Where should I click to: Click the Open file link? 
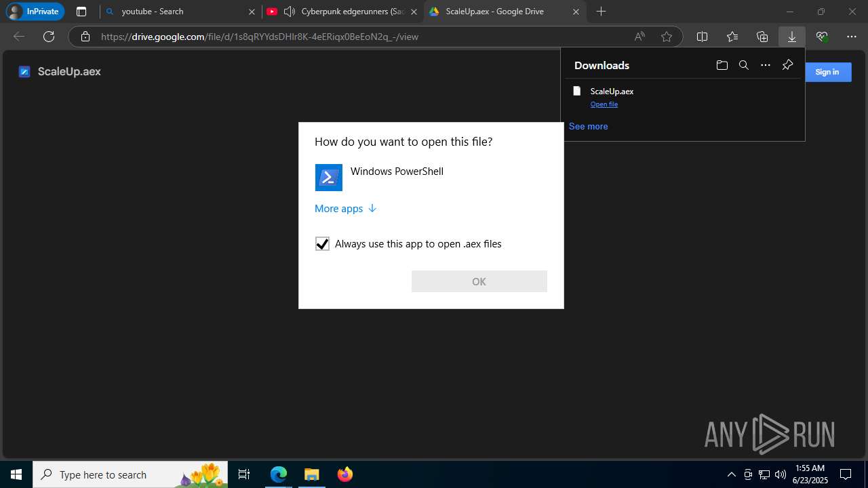[x=604, y=104]
